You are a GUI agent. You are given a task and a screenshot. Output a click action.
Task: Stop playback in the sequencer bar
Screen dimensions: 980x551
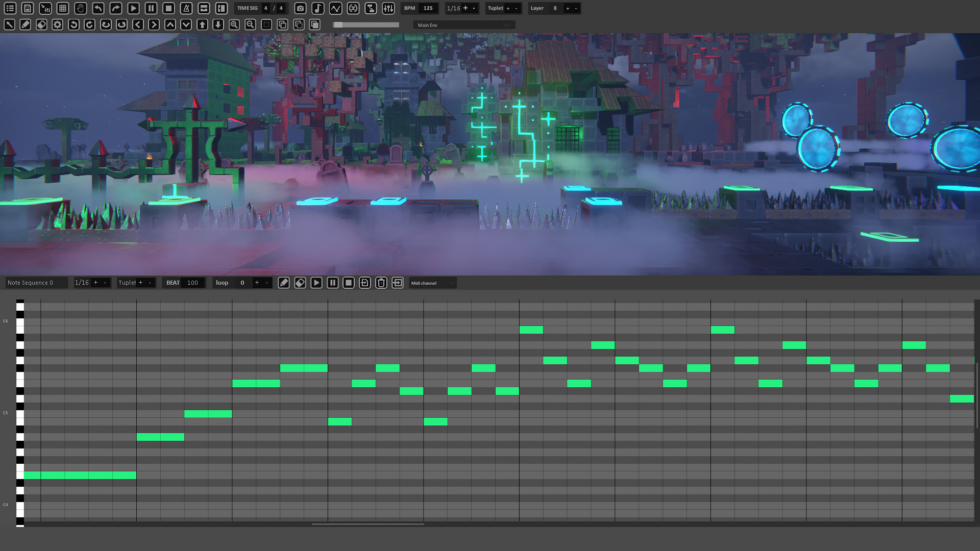click(349, 282)
